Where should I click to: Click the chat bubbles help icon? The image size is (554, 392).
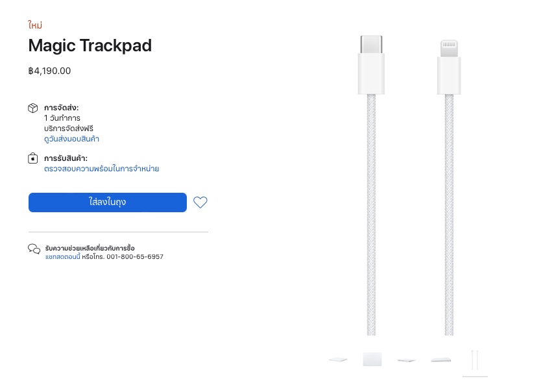click(x=34, y=249)
